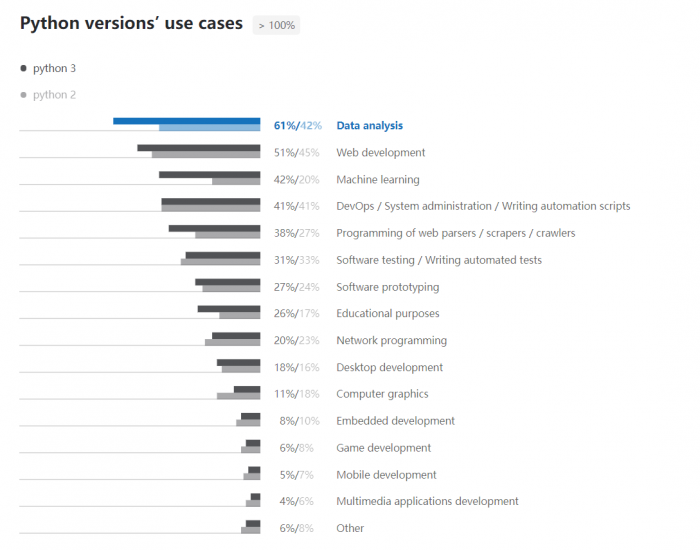Select the Data analysis label
The height and width of the screenshot is (550, 700).
click(x=369, y=126)
